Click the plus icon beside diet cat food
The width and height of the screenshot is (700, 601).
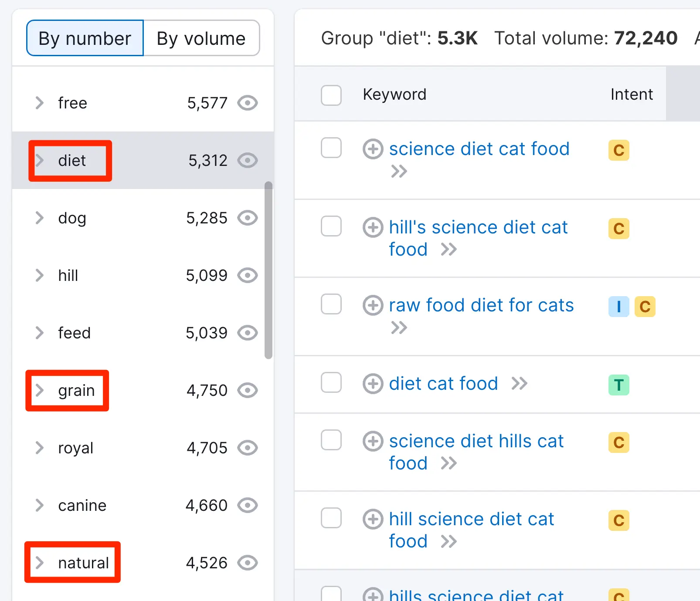point(373,384)
